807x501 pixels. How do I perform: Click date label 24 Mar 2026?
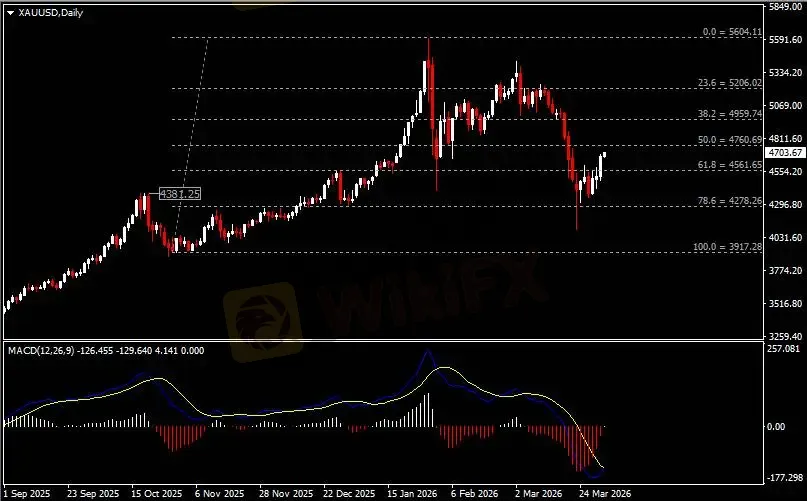[x=605, y=494]
